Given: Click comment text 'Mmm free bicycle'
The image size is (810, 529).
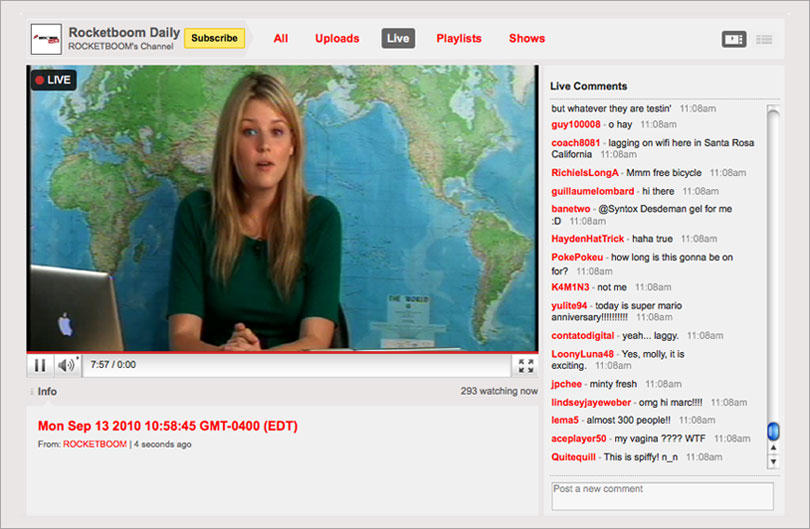Looking at the screenshot, I should pyautogui.click(x=664, y=173).
